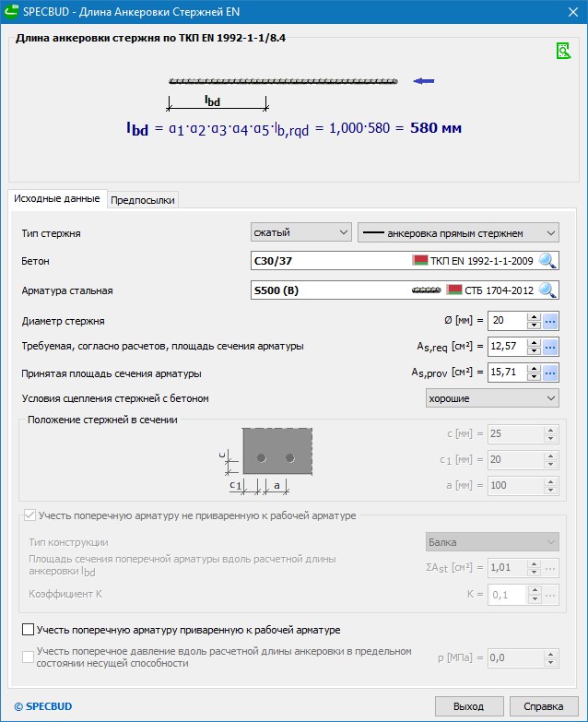Viewport: 588px width, 722px height.
Task: Select the 'Исходные данные' tab
Action: (x=57, y=198)
